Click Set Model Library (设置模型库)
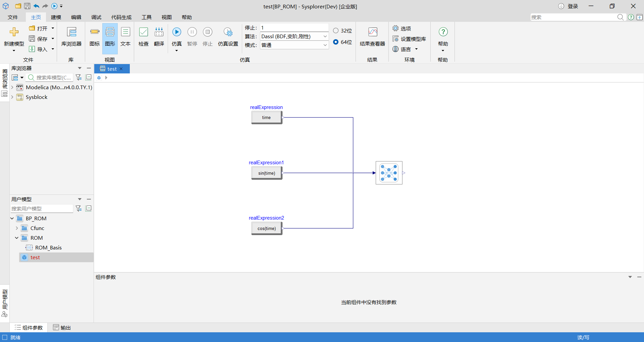The height and width of the screenshot is (342, 644). [410, 39]
